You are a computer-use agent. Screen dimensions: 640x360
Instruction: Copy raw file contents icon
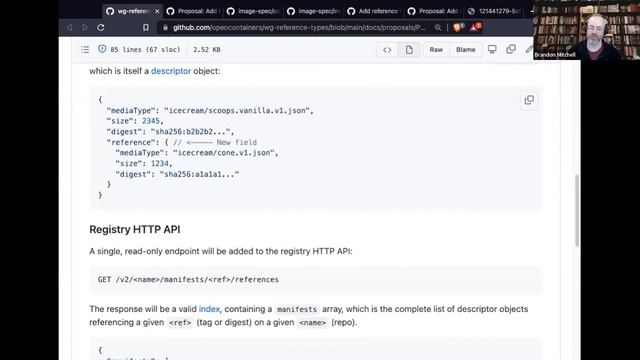pyautogui.click(x=511, y=49)
